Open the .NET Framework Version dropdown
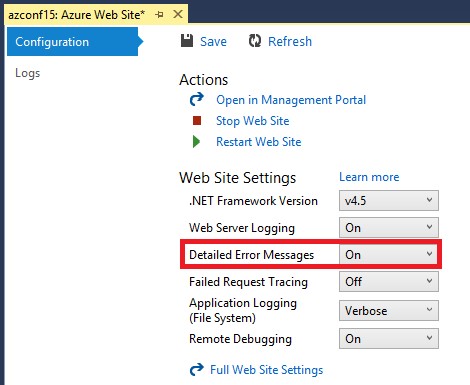 pos(389,201)
